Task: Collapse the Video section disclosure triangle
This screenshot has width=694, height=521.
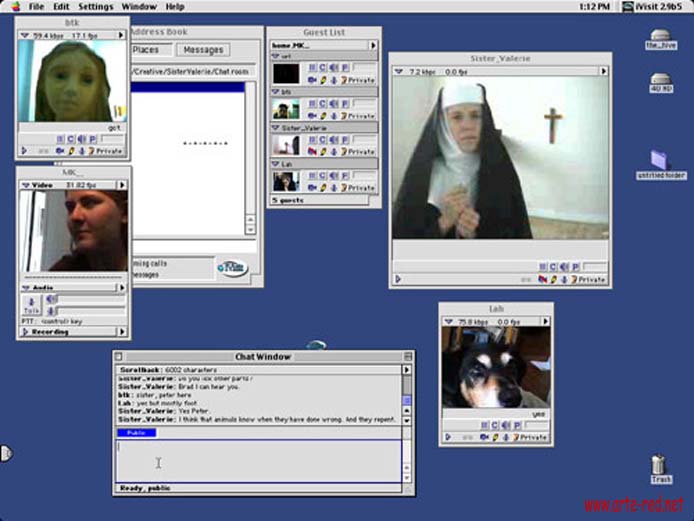Action: point(26,185)
